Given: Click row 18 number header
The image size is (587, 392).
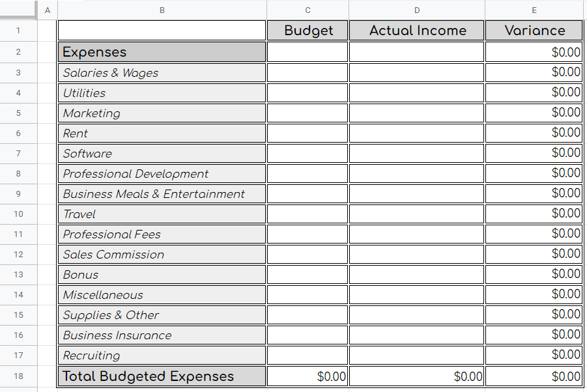Looking at the screenshot, I should (18, 376).
